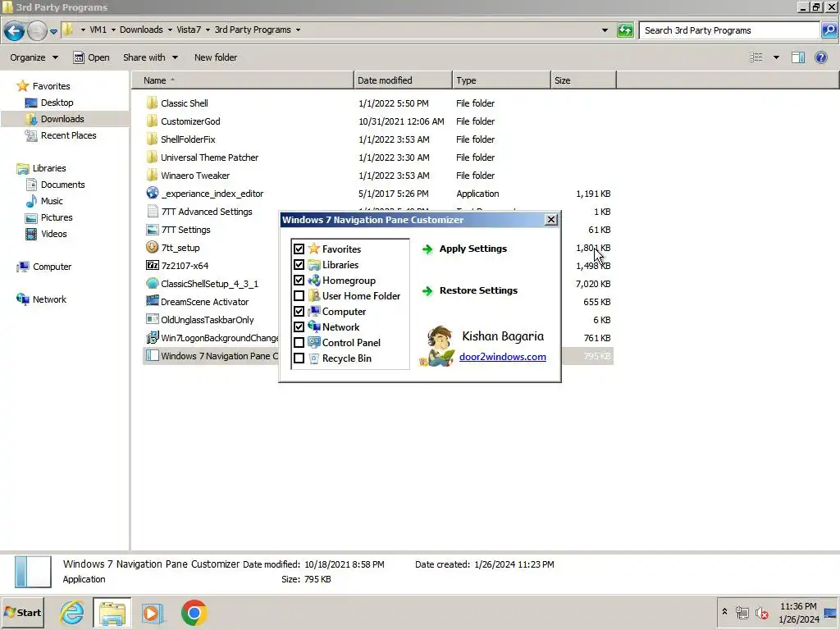Viewport: 840px width, 630px height.
Task: Select Network in the navigation pane
Action: click(x=41, y=299)
